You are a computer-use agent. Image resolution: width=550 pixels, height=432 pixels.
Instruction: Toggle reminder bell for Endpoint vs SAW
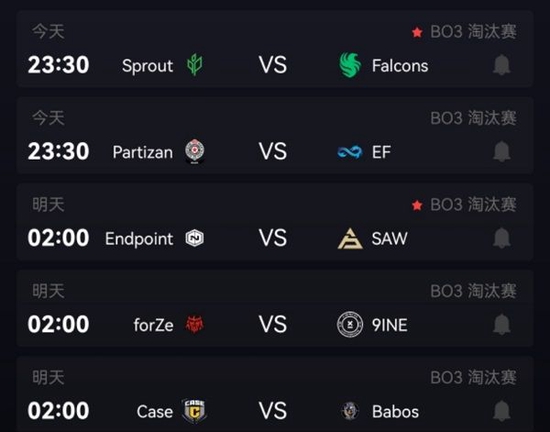point(502,238)
